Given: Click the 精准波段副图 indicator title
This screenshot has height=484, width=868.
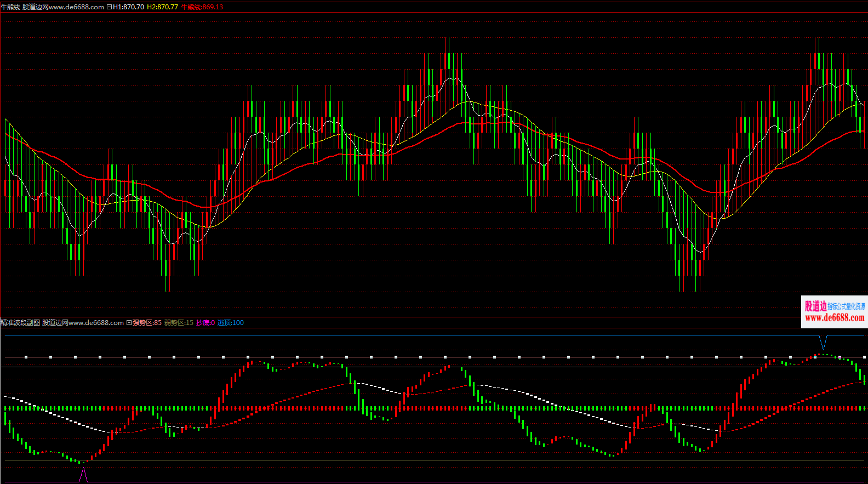Looking at the screenshot, I should [20, 323].
